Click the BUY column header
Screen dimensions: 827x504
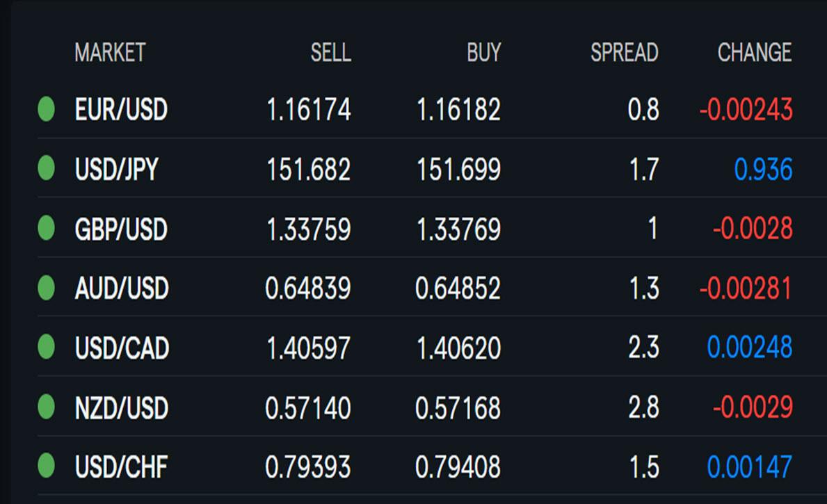tap(483, 52)
